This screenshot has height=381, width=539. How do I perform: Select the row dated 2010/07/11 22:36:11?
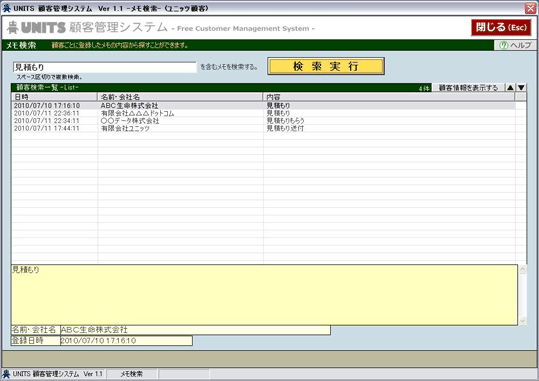coord(263,113)
